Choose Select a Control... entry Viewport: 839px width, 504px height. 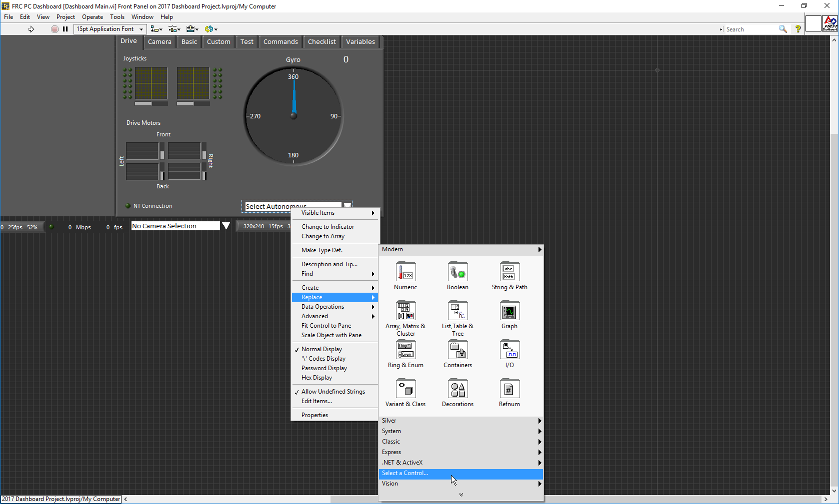pos(461,473)
